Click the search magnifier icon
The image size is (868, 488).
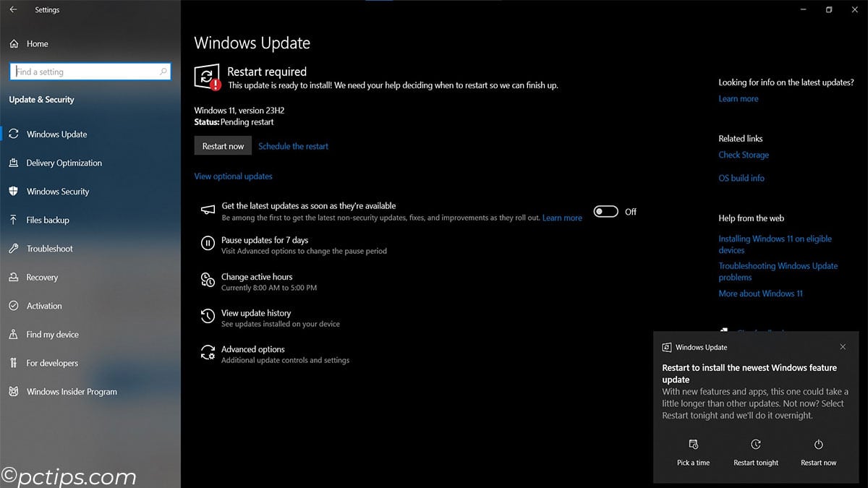163,72
